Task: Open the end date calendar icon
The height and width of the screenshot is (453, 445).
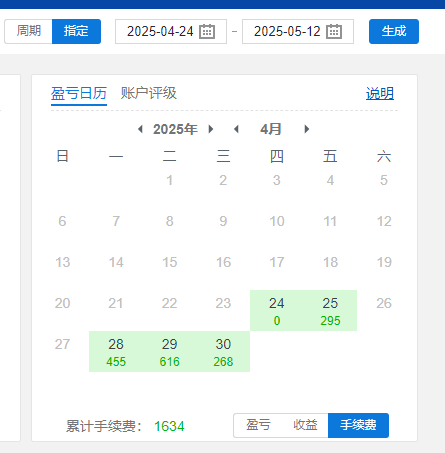Action: [334, 32]
